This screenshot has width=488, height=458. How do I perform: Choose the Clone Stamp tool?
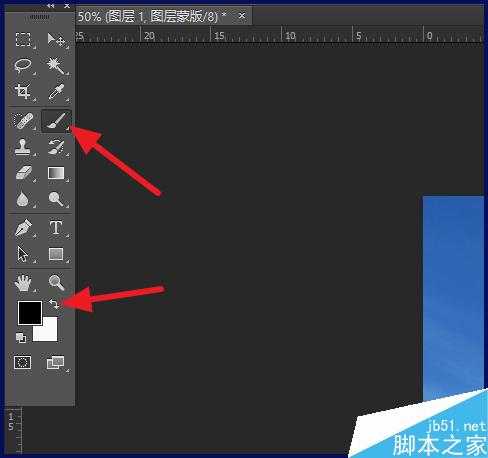[23, 147]
